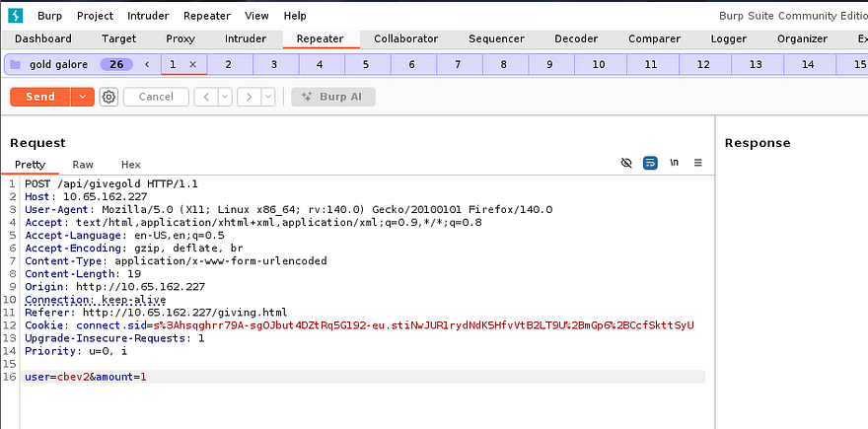The image size is (868, 429).
Task: Close Repeater tab 1 with the X
Action: point(193,64)
